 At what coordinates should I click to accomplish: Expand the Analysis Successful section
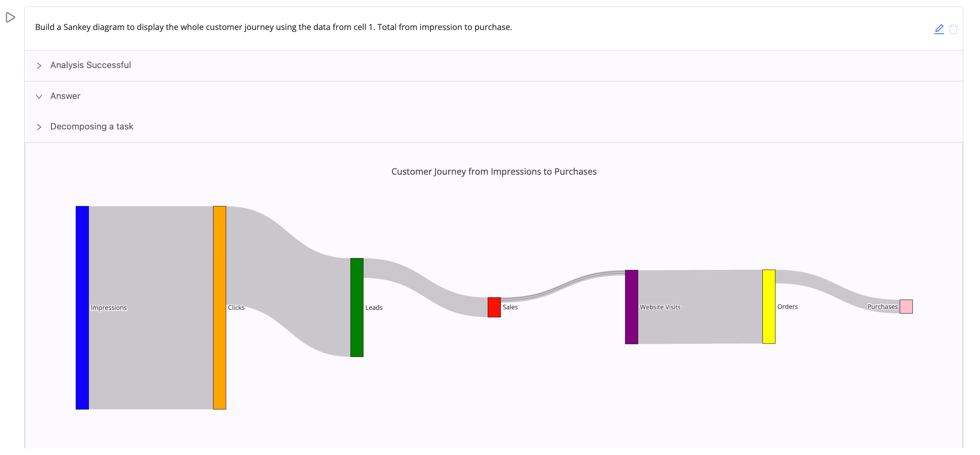(39, 66)
